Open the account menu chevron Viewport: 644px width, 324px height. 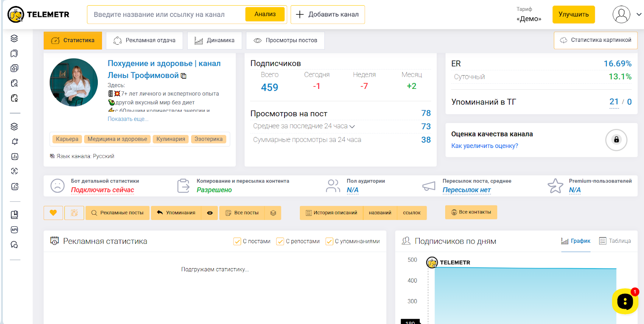(639, 14)
